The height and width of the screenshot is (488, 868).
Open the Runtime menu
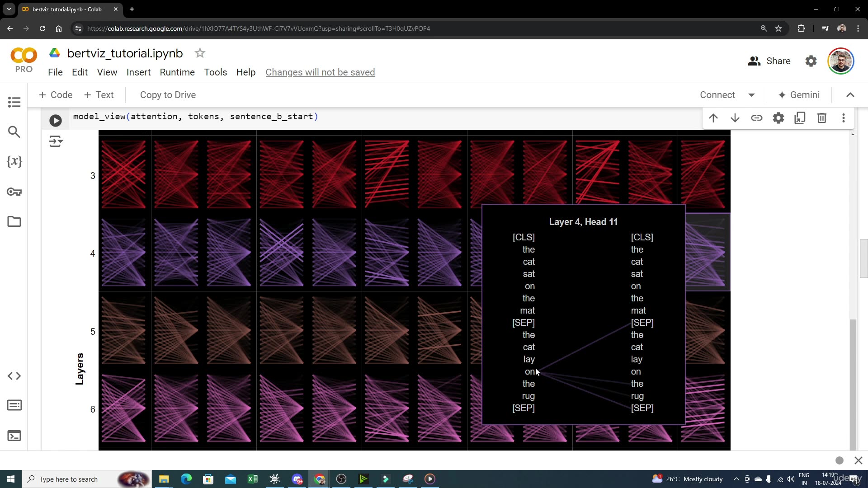177,72
